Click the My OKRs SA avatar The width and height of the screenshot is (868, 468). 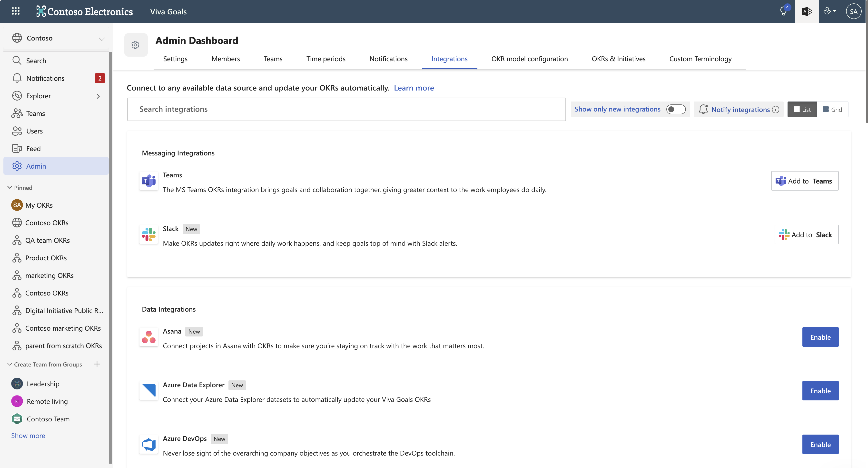pos(17,205)
